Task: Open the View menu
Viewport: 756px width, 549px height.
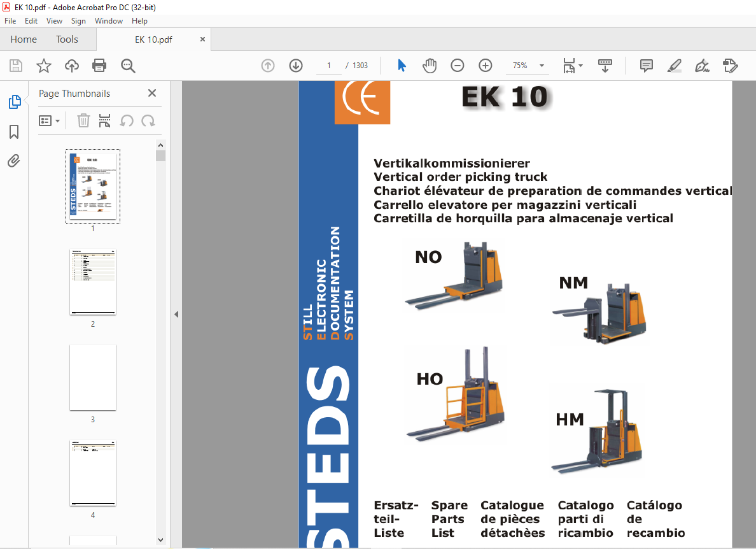Action: 54,21
